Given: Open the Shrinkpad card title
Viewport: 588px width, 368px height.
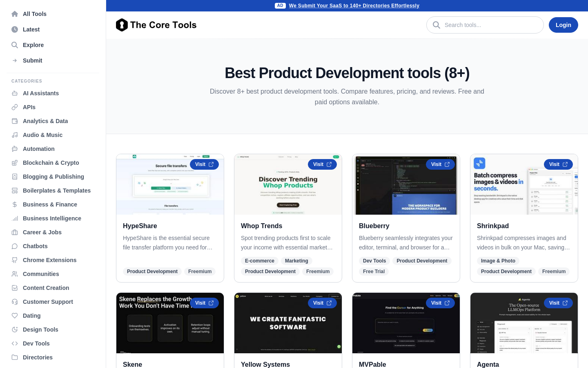Looking at the screenshot, I should click(x=493, y=226).
